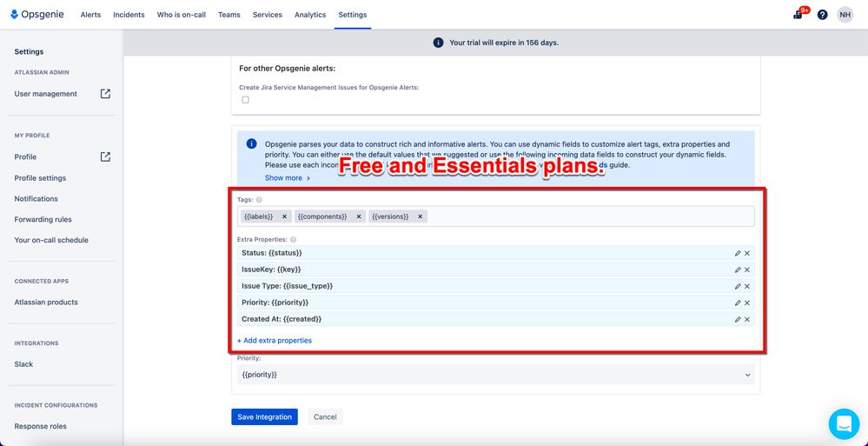Open the Priority {{priority}} dropdown
This screenshot has width=868, height=446.
[x=495, y=375]
